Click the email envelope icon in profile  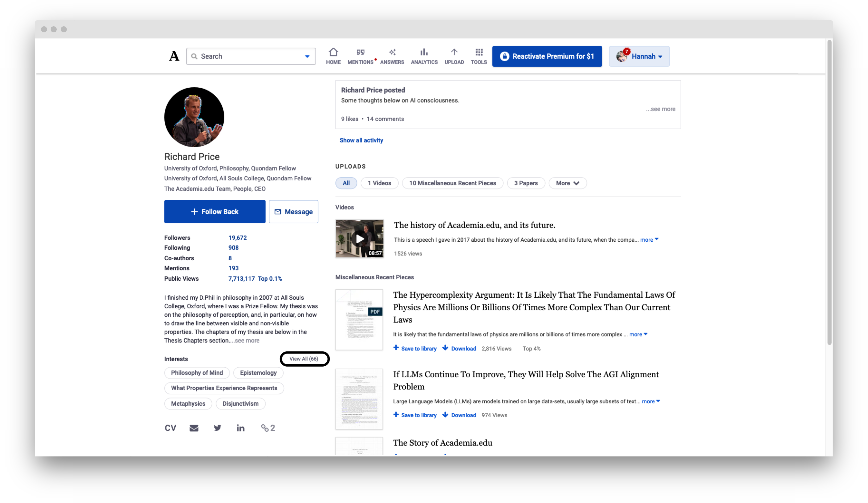point(194,428)
